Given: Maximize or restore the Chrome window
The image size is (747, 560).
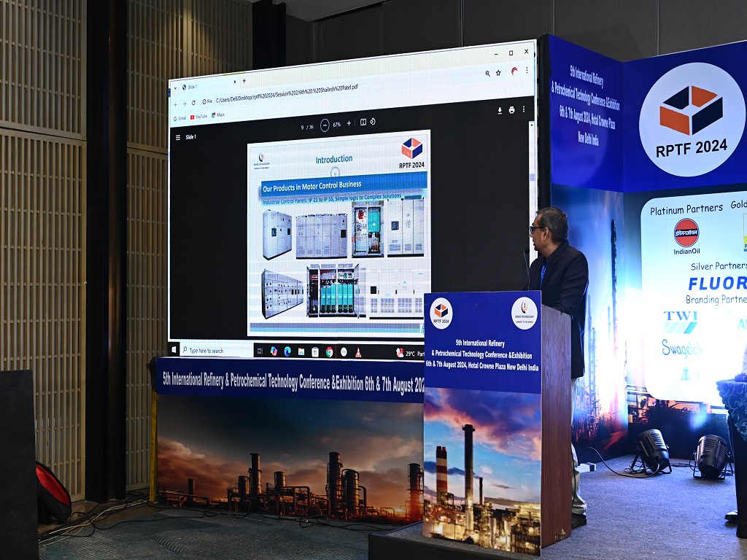Looking at the screenshot, I should (x=511, y=52).
